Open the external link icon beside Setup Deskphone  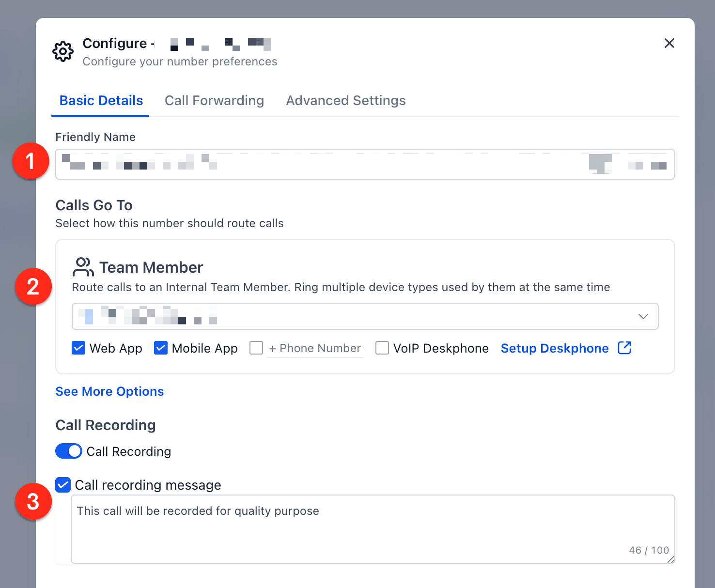click(624, 348)
